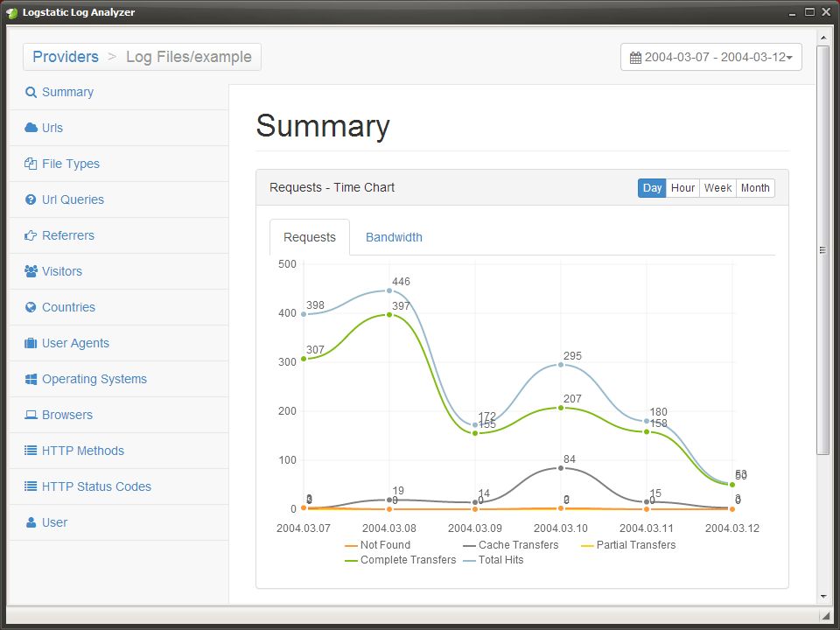Select Month granularity for the chart

pyautogui.click(x=754, y=187)
